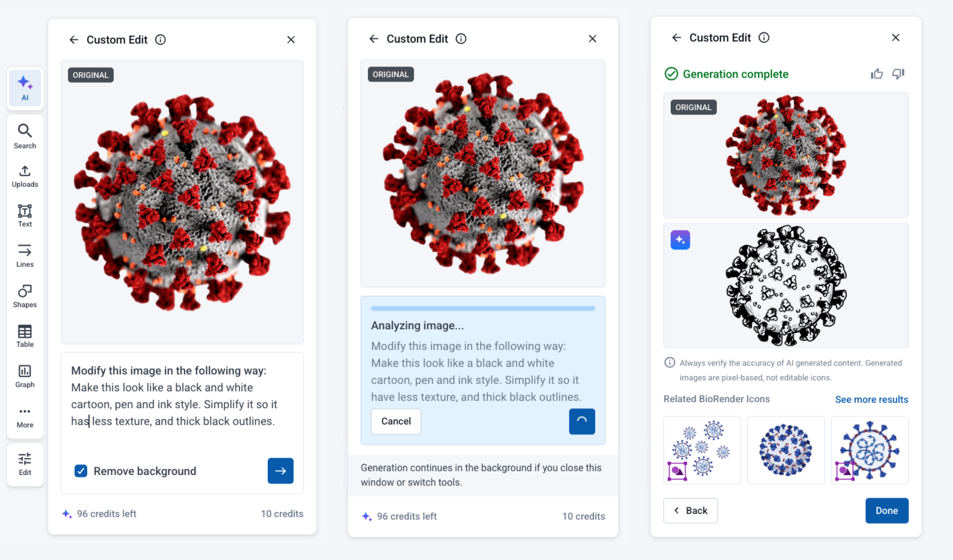Open the Search tool in the sidebar
Screen dimensions: 953x560
[x=25, y=136]
